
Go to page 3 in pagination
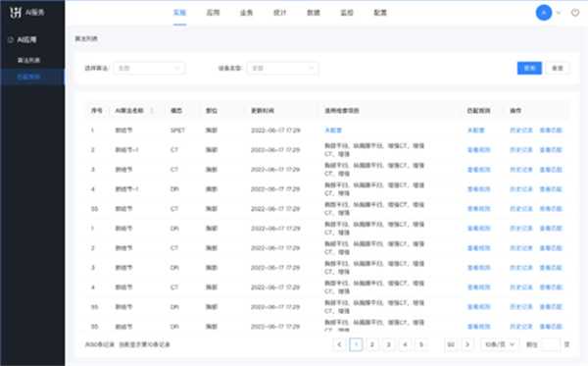(388, 344)
